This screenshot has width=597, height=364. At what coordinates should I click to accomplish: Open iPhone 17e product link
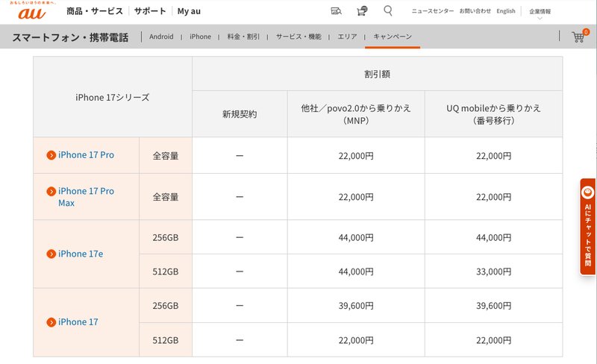tap(81, 254)
